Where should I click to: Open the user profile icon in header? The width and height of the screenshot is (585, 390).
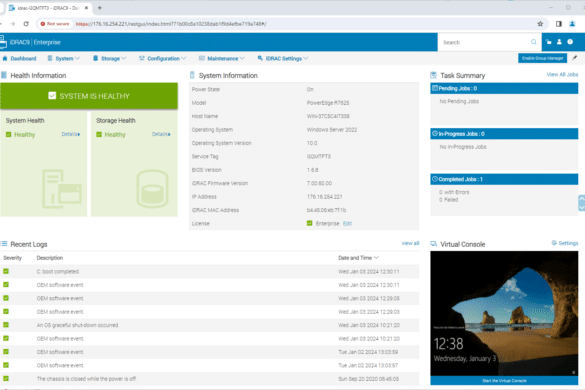click(x=559, y=42)
